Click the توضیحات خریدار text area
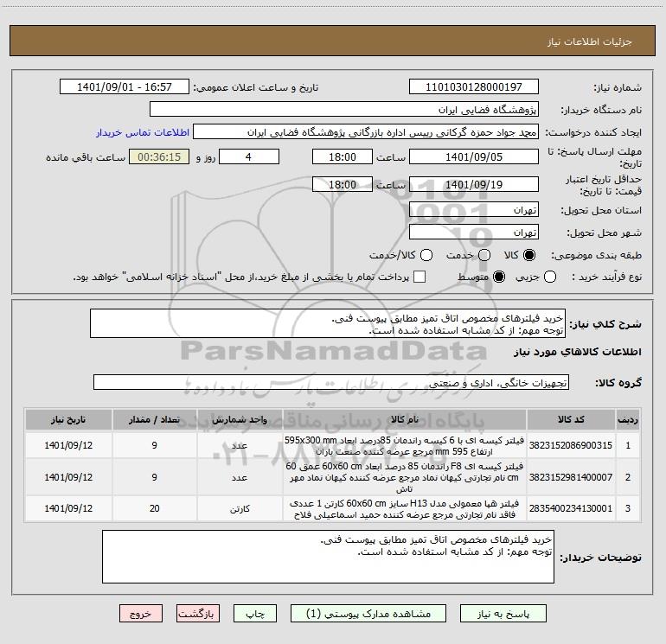Viewport: 666px width, 644px height. point(328,556)
